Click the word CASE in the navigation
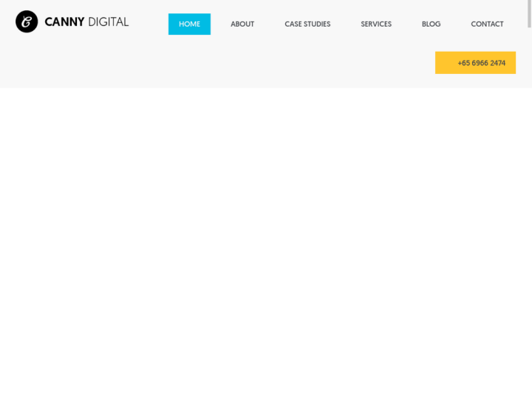532x399 pixels. [x=293, y=24]
